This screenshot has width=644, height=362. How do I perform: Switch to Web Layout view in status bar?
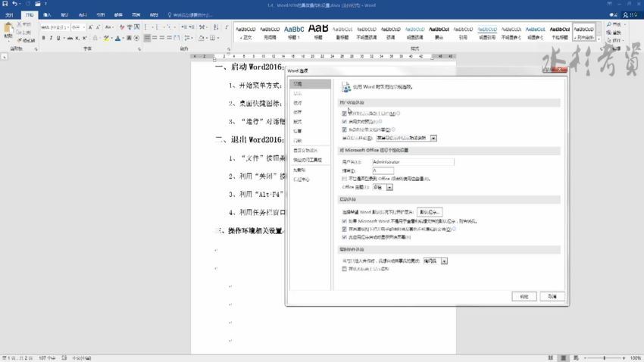[x=576, y=358]
